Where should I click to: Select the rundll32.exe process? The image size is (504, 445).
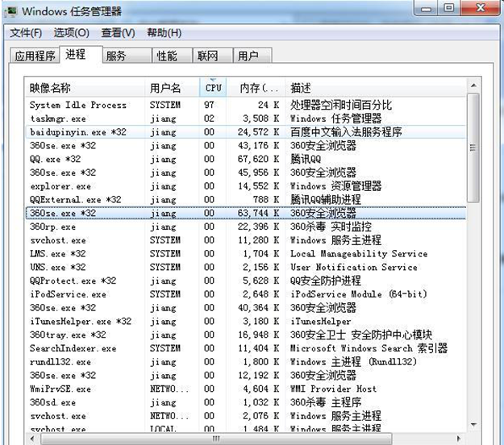(246, 362)
